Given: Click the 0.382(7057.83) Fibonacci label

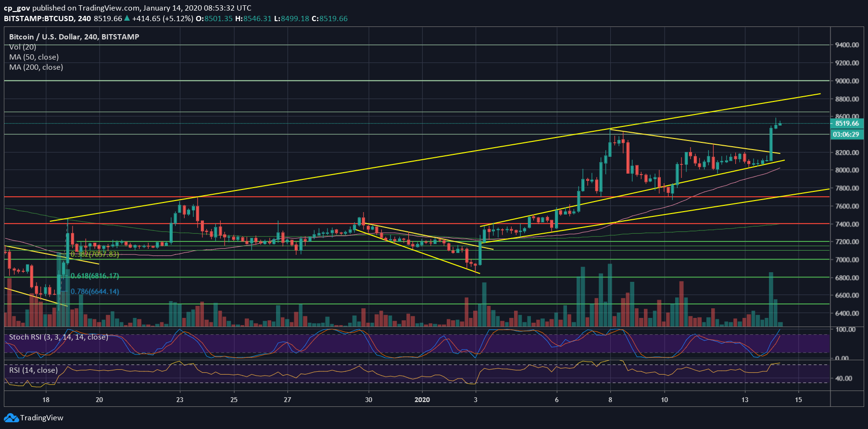Looking at the screenshot, I should click(x=95, y=254).
